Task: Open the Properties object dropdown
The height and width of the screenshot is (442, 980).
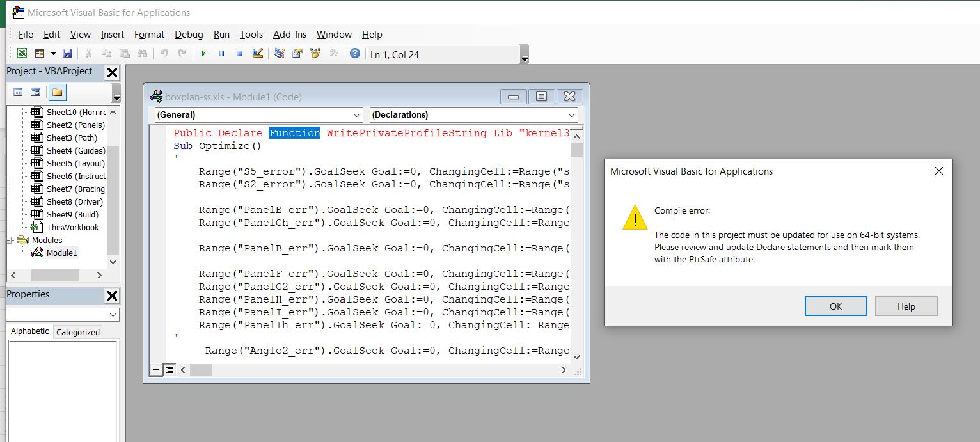Action: coord(113,315)
